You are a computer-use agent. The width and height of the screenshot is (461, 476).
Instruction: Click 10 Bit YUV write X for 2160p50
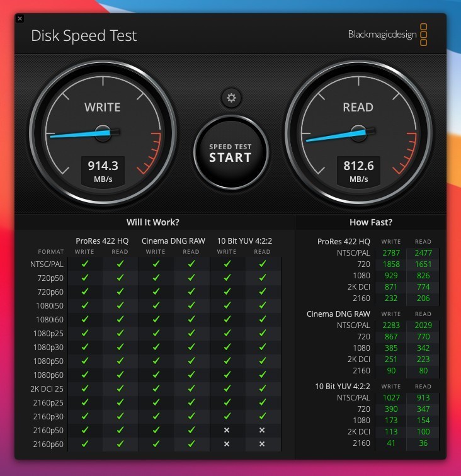pos(227,430)
